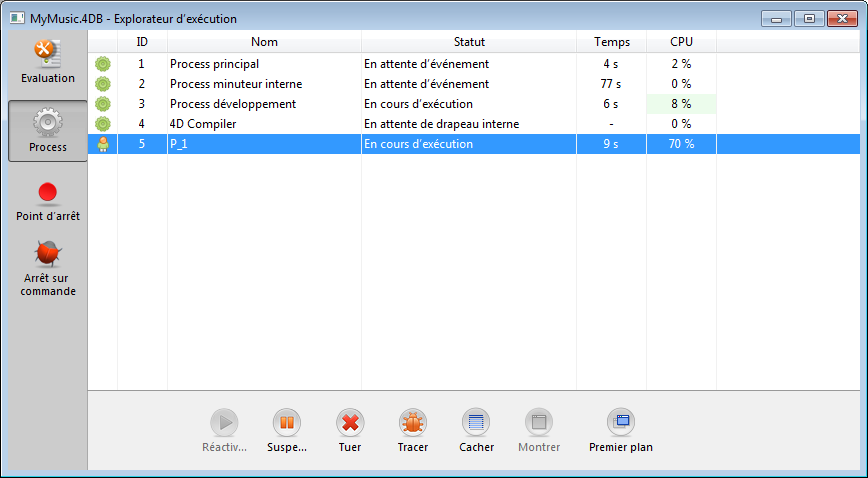
Task: Click green gear icon of Process principal
Action: coord(103,64)
